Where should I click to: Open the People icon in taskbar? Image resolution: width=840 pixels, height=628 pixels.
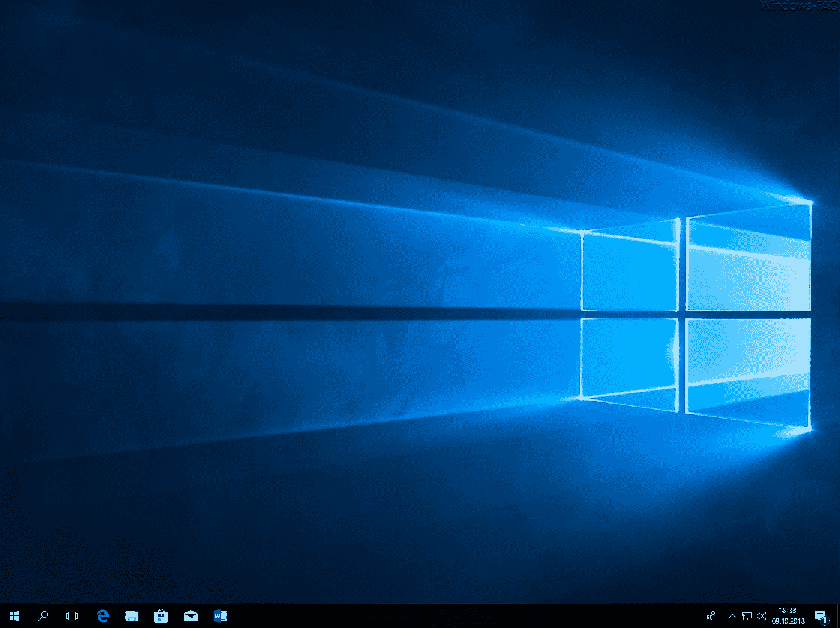711,616
